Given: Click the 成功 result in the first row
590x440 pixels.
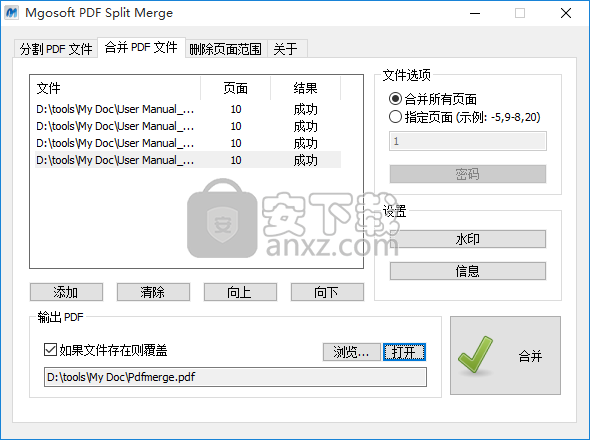Looking at the screenshot, I should coord(305,110).
